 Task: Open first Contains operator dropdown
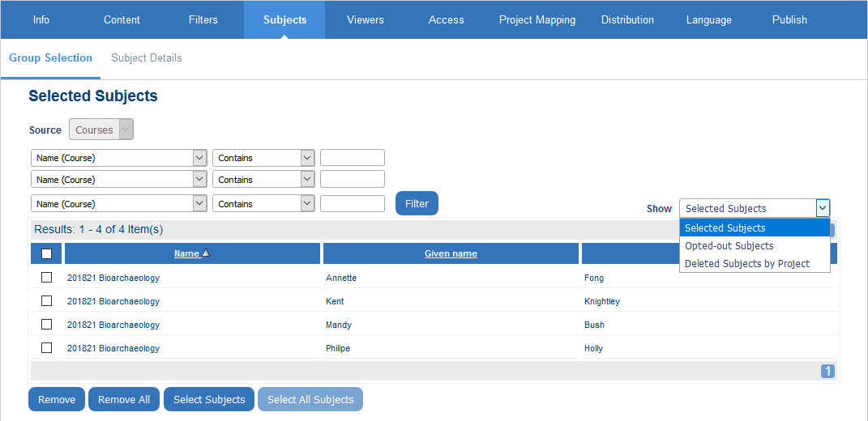click(263, 158)
